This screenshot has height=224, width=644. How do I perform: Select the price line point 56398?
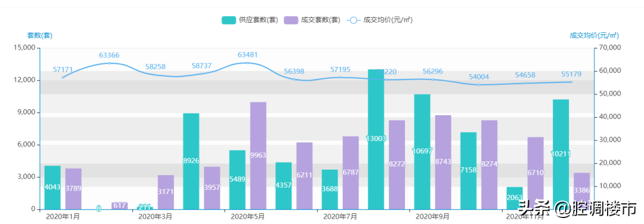[293, 79]
